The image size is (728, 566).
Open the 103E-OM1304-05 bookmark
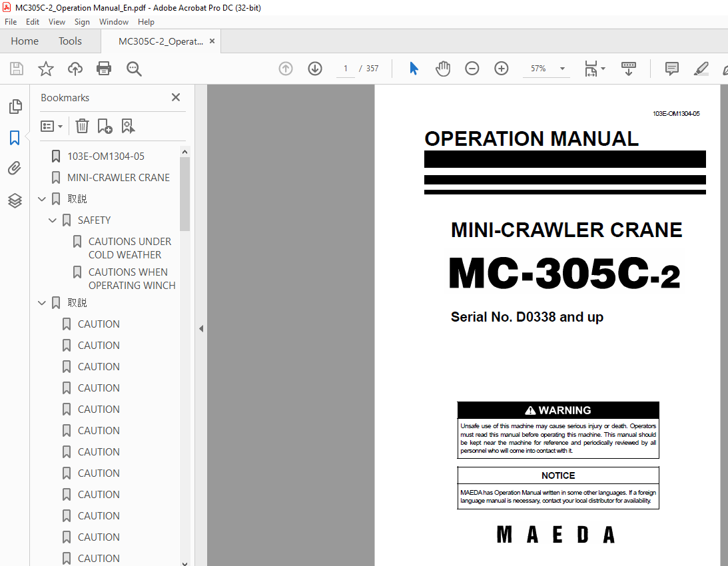pyautogui.click(x=106, y=156)
